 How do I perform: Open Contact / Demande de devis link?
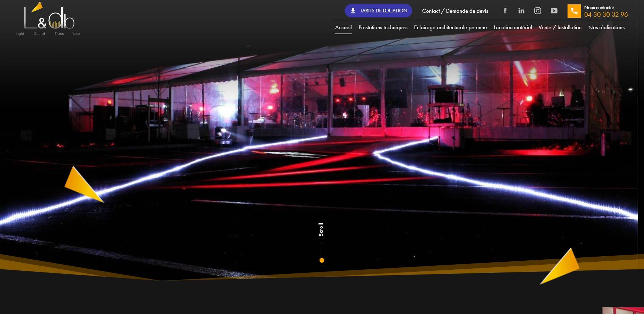455,11
